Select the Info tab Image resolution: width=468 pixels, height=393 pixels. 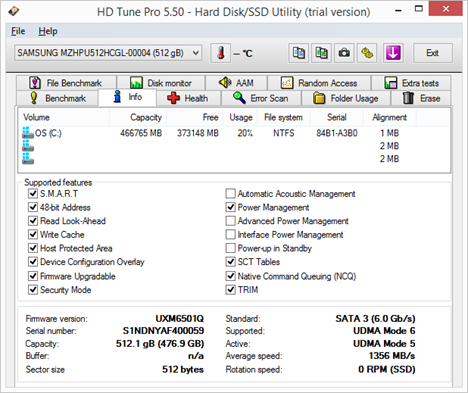(127, 97)
